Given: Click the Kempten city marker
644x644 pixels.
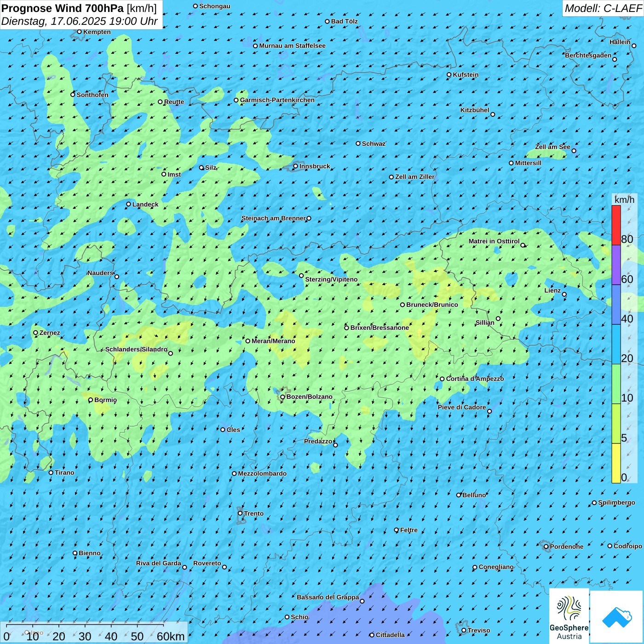Looking at the screenshot, I should [x=79, y=32].
